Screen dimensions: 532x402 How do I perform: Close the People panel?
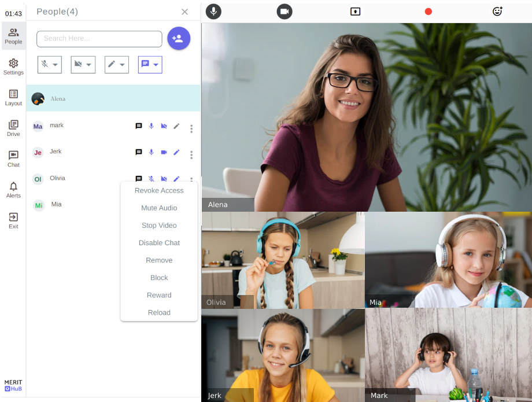pyautogui.click(x=184, y=12)
